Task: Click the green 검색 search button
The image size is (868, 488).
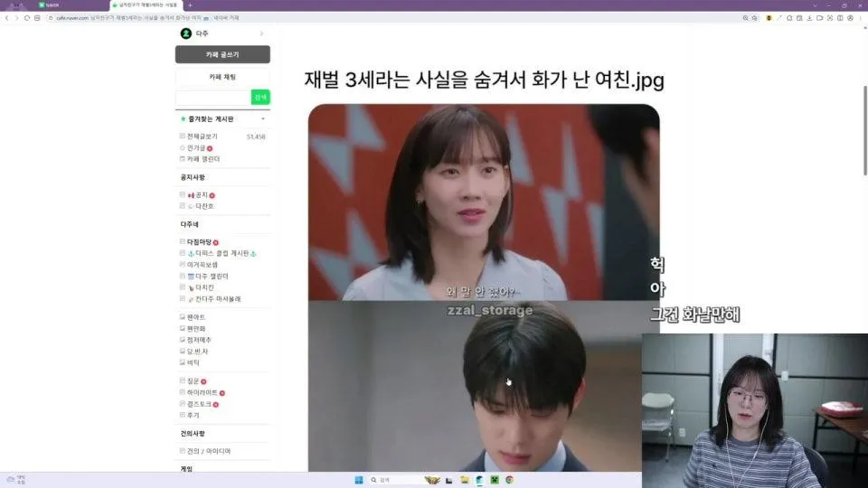Action: [x=260, y=97]
